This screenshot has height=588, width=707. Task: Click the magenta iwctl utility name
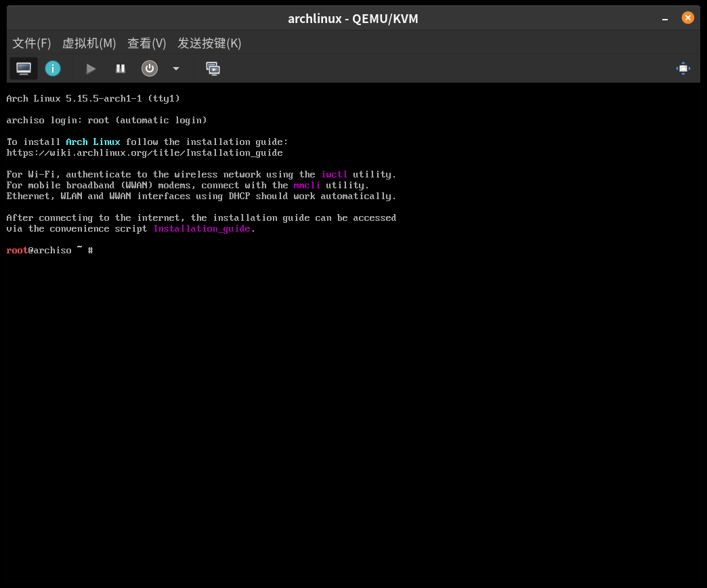coord(334,175)
